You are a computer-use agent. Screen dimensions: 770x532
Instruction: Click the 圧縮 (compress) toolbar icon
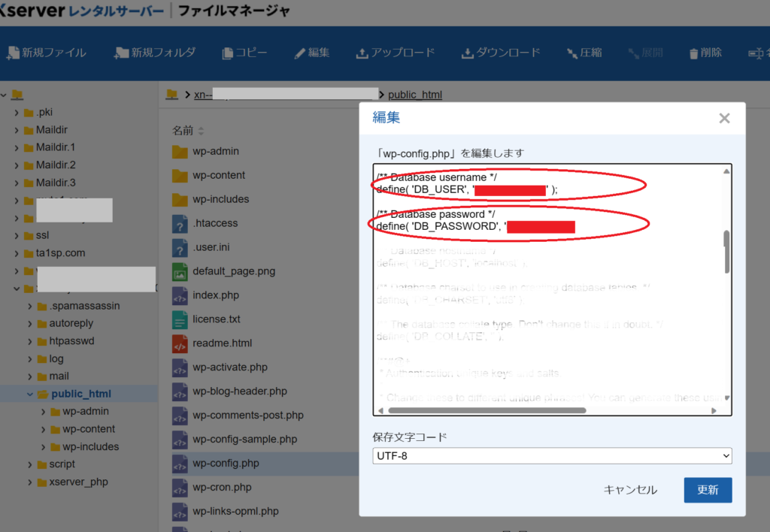pos(571,53)
